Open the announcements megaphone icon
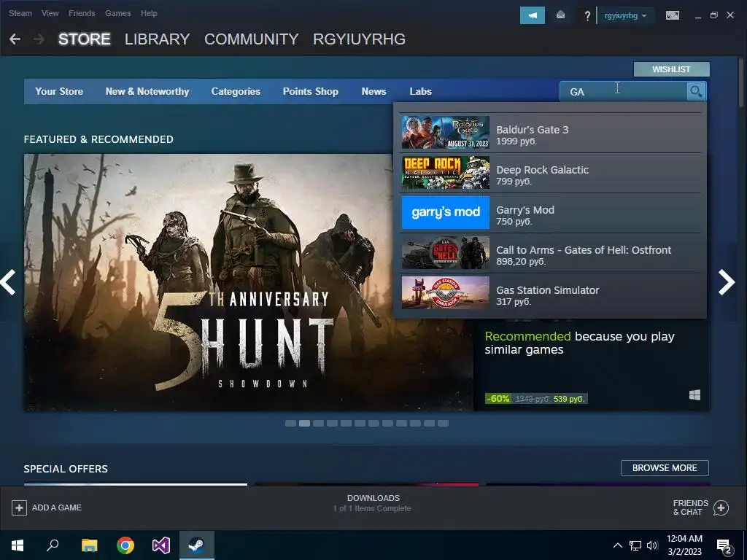Screen dimensions: 747x560 click(x=532, y=15)
